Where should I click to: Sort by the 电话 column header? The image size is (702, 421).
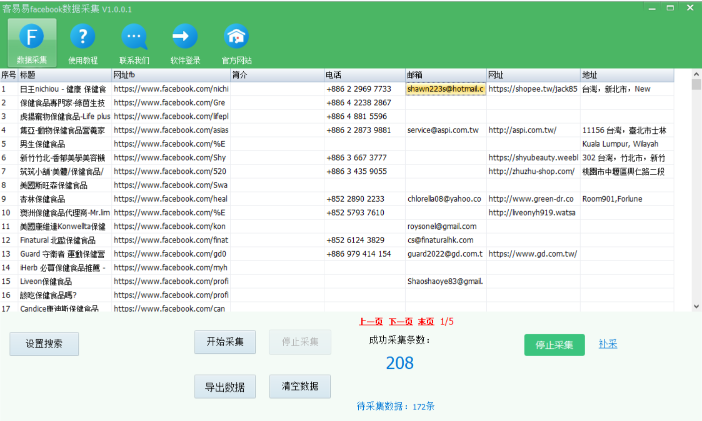click(364, 75)
